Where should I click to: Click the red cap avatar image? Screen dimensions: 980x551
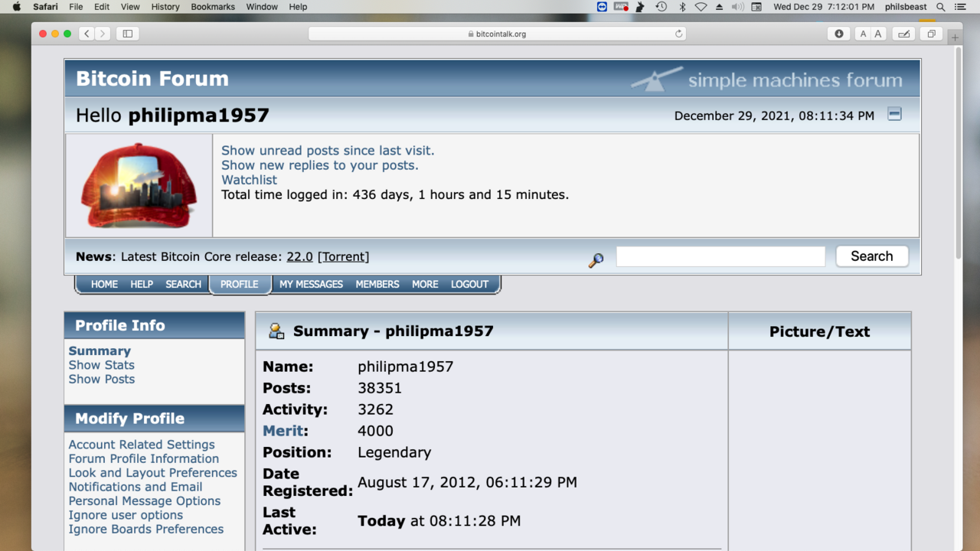[x=139, y=186]
